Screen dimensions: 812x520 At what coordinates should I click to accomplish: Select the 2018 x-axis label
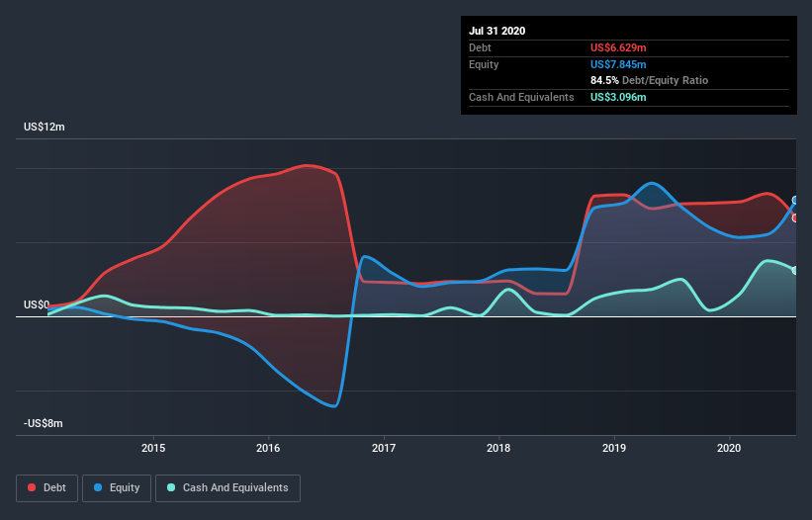(498, 448)
